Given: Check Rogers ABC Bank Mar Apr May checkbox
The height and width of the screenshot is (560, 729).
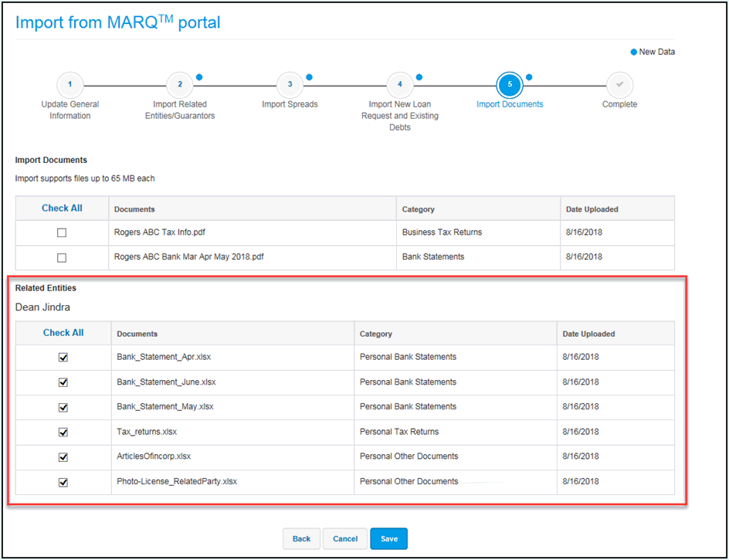Looking at the screenshot, I should [61, 257].
